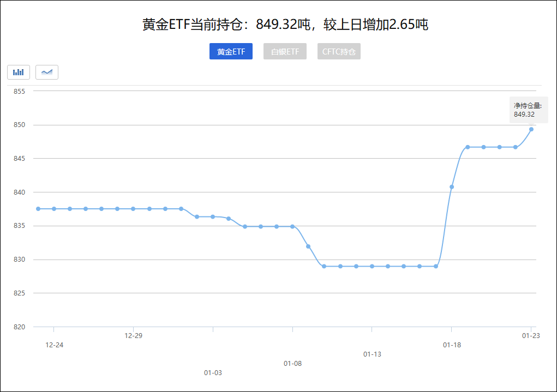The height and width of the screenshot is (392, 557).
Task: Select the first data point on the line
Action: [38, 209]
